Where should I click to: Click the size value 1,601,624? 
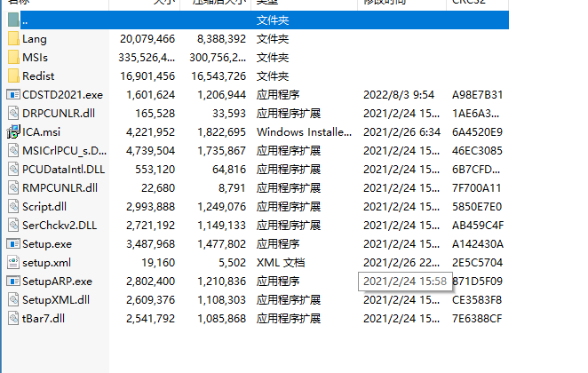tap(150, 95)
